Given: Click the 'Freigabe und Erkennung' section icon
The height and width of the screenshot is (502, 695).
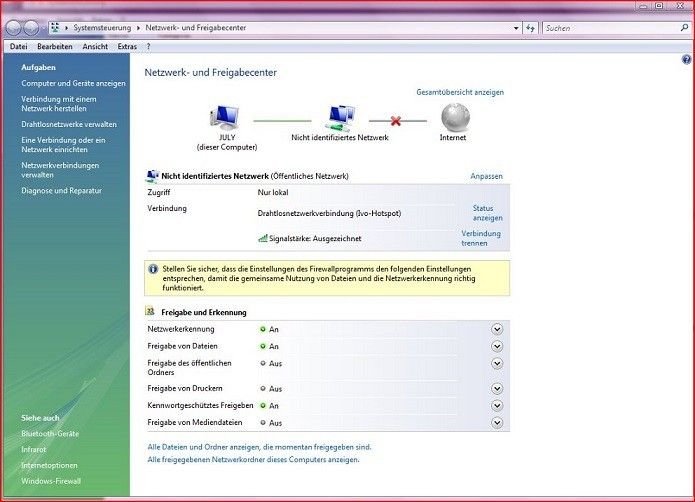Looking at the screenshot, I should [150, 311].
